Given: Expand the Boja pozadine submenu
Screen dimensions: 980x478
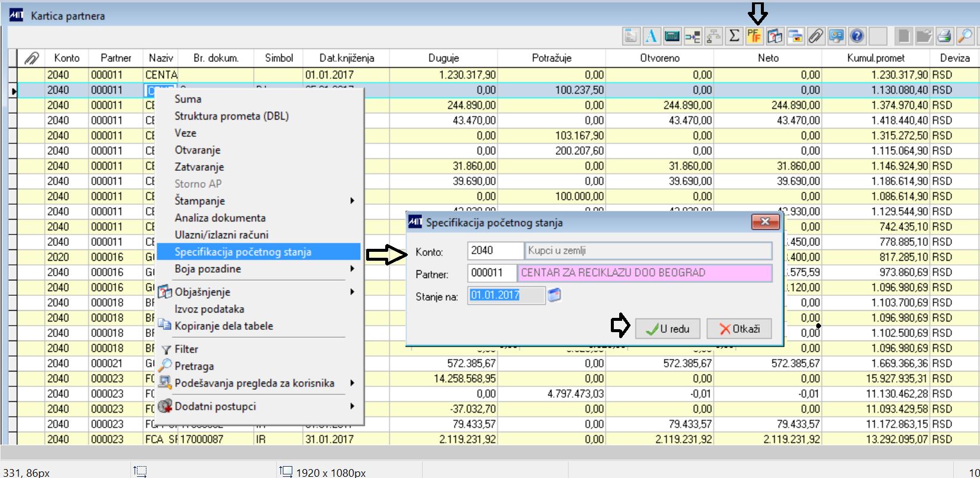Looking at the screenshot, I should 352,269.
